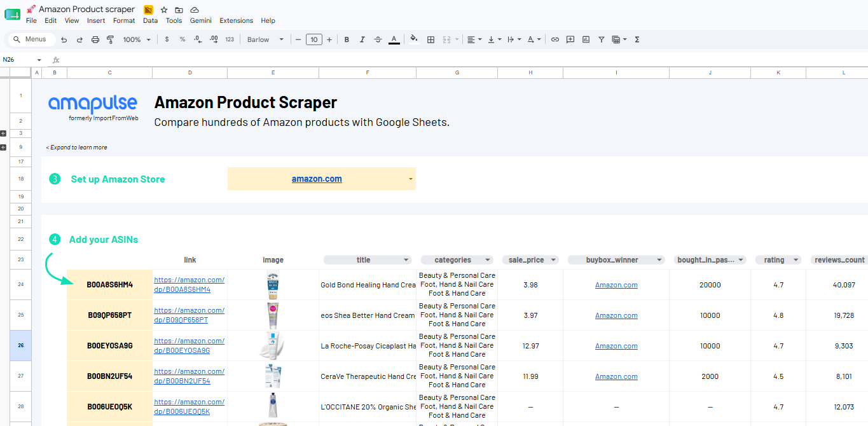
Task: Open the amazon.com store dropdown
Action: (x=411, y=179)
